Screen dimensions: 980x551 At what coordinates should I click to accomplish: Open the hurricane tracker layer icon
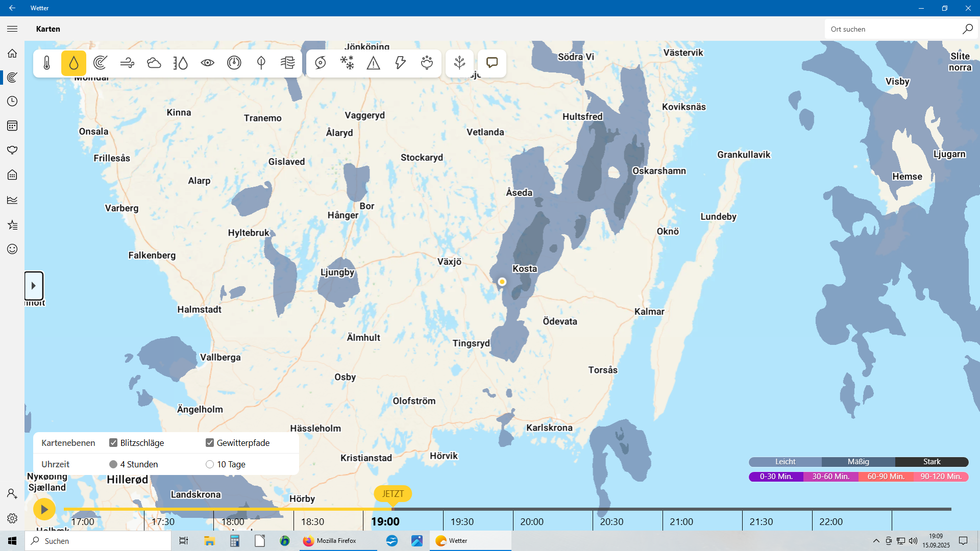coord(320,63)
